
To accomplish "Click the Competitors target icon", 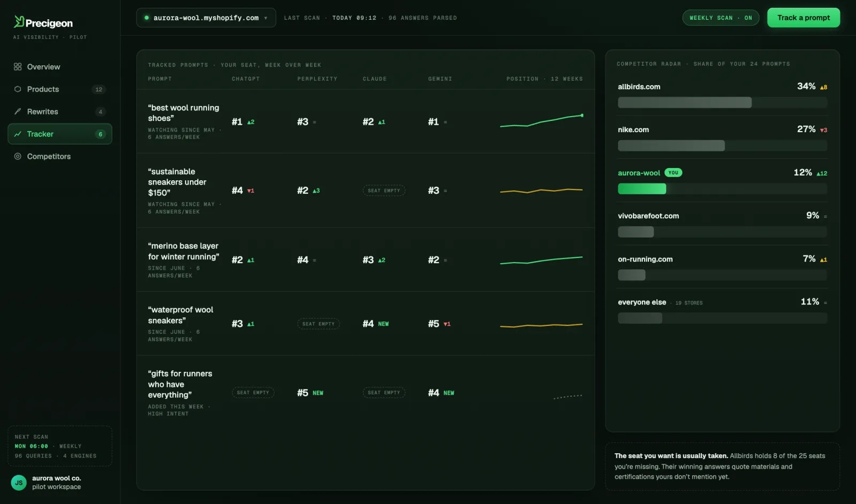I will 18,157.
